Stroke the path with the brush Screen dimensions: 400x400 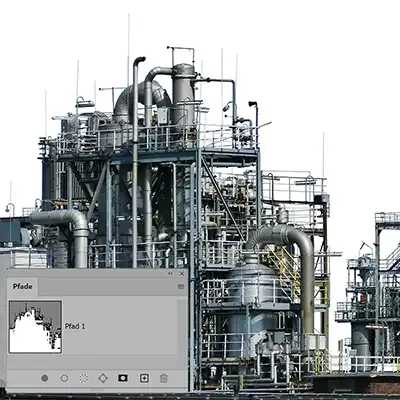64,378
